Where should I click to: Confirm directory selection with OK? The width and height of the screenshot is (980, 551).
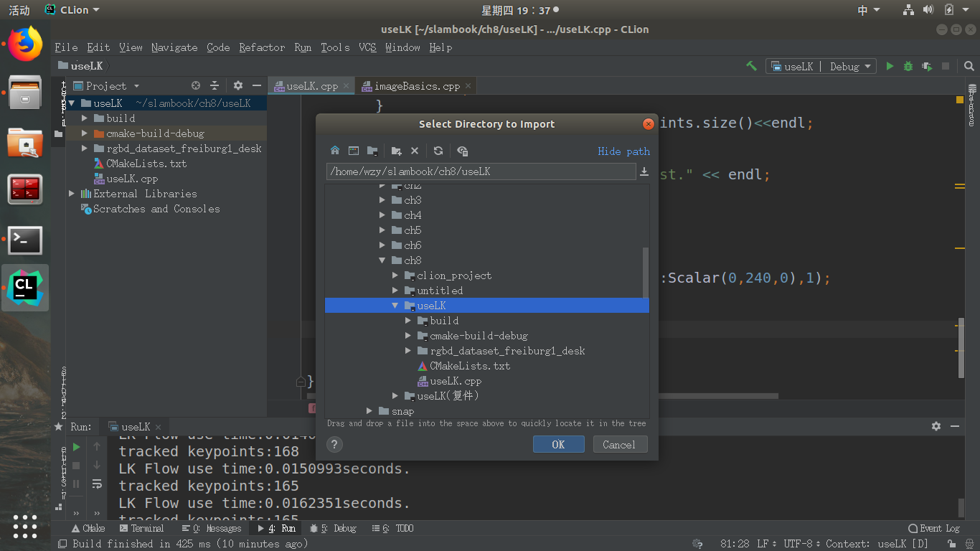point(558,444)
